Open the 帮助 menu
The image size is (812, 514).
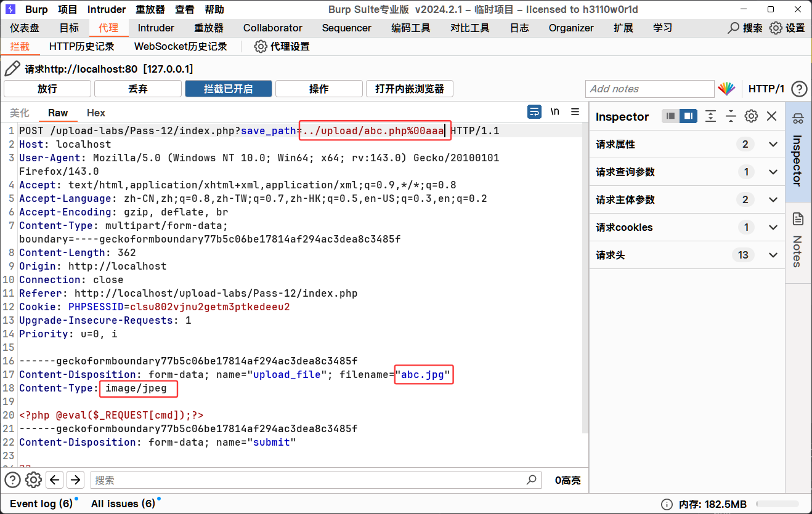(x=214, y=9)
